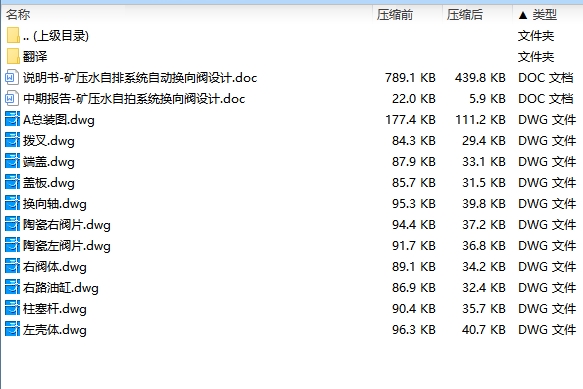The width and height of the screenshot is (583, 389).
Task: Select the 陶瓷右阀片.dwg file name
Action: pos(67,225)
